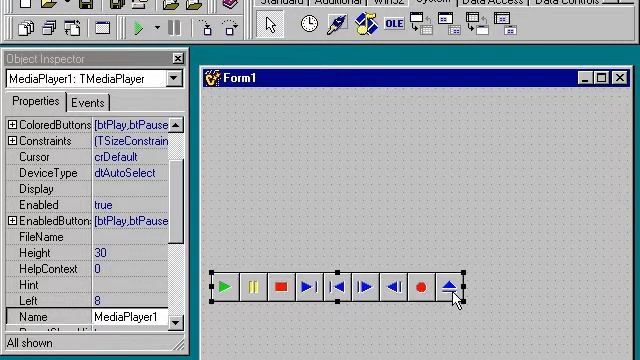The height and width of the screenshot is (360, 640).
Task: Switch to the Properties tab
Action: tap(36, 101)
